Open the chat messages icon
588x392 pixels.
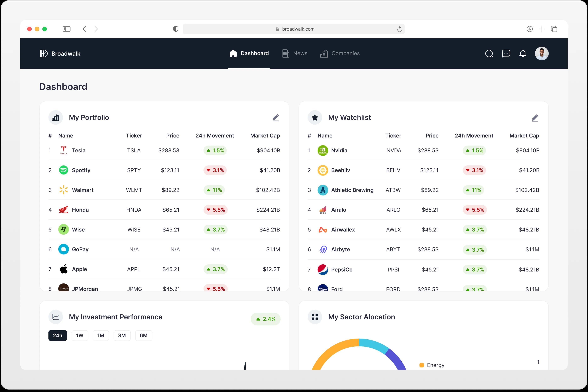(506, 54)
